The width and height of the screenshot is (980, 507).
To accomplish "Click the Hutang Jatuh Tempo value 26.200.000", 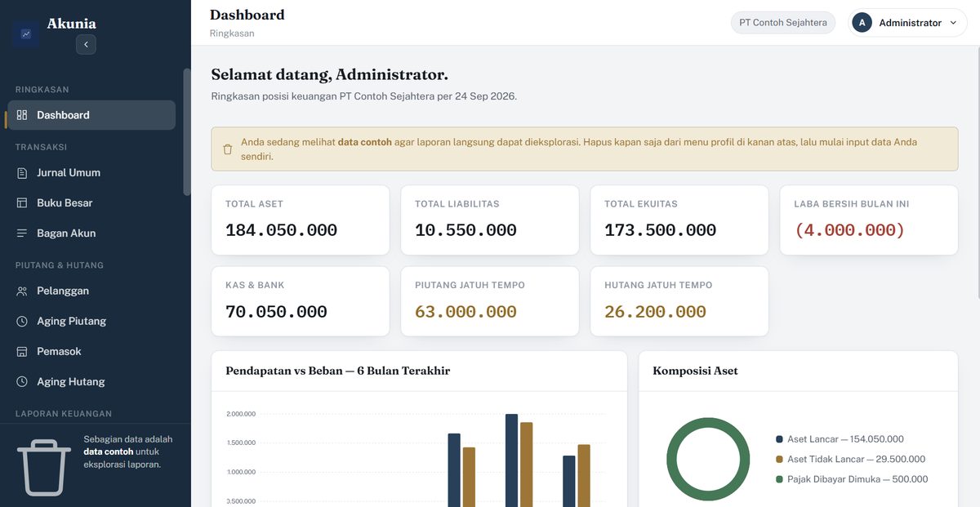I will point(655,312).
